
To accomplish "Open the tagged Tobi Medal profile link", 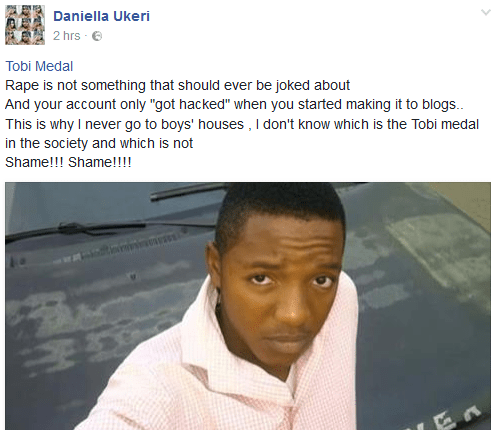I will click(39, 66).
